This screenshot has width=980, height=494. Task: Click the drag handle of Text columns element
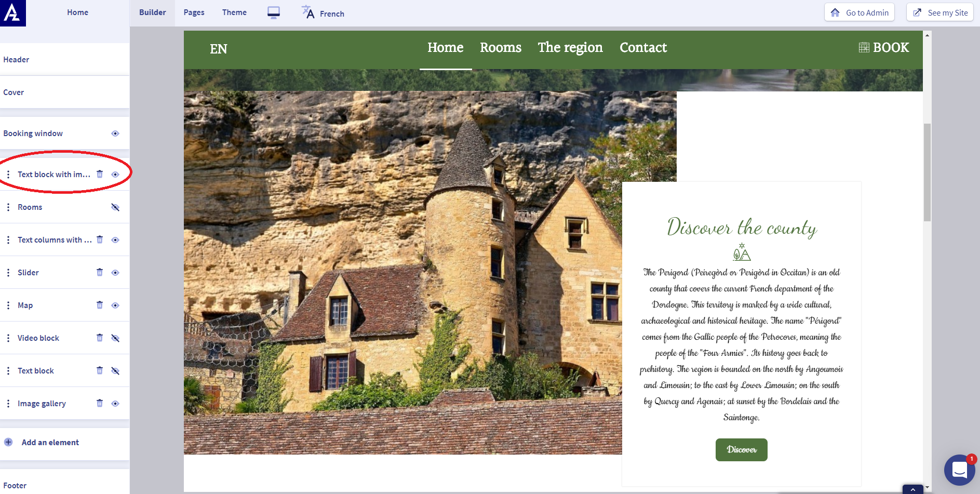[8, 240]
